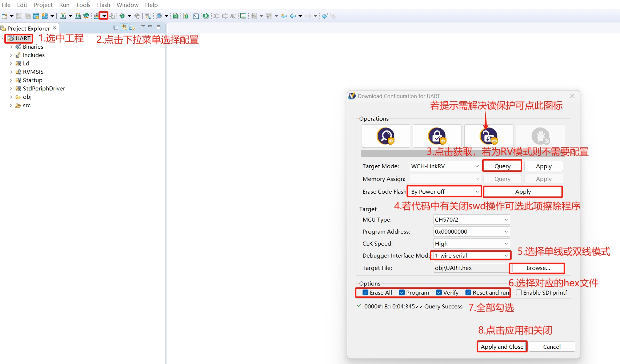Image resolution: width=620 pixels, height=364 pixels.
Task: Open the Window menu
Action: pos(128,5)
